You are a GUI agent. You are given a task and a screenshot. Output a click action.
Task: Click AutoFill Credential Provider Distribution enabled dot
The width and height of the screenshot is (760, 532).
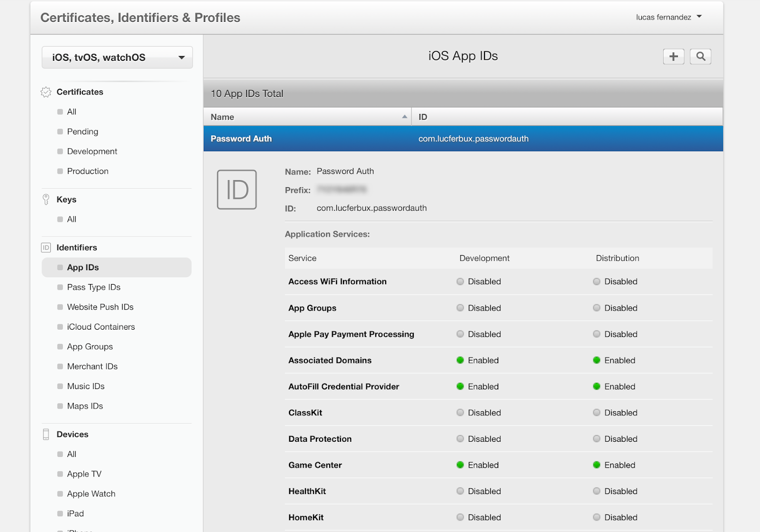click(x=597, y=387)
